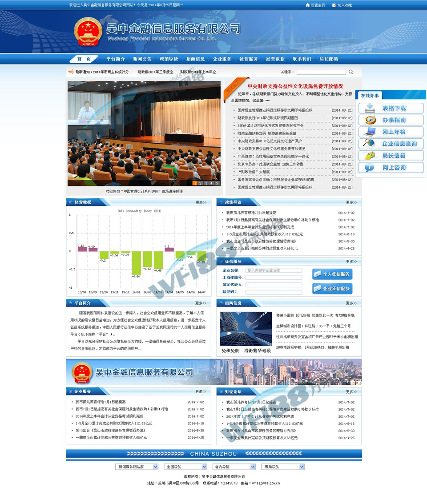Click 更多 link in 经营数据 panel
The image size is (427, 504).
pos(201,202)
